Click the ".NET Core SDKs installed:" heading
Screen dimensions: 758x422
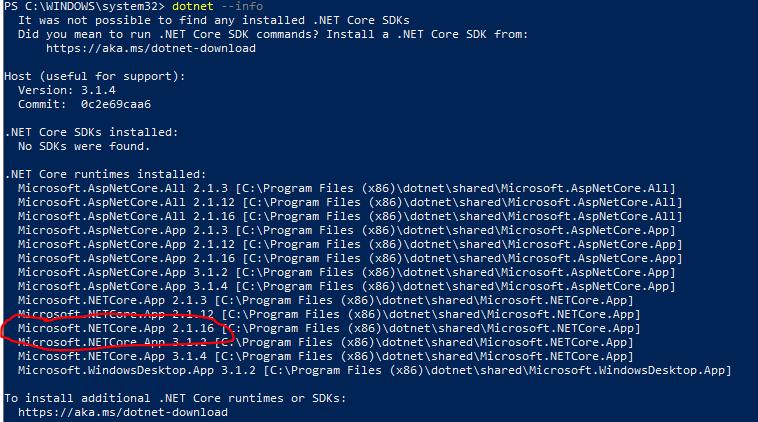tap(91, 132)
